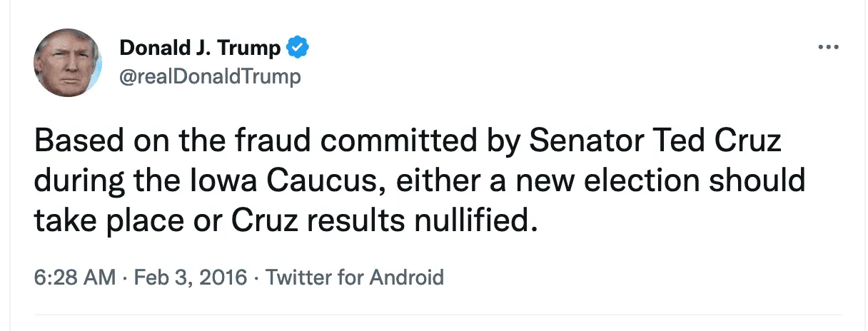868x331 pixels.
Task: Open the Donald J. Trump display name
Action: tap(200, 48)
